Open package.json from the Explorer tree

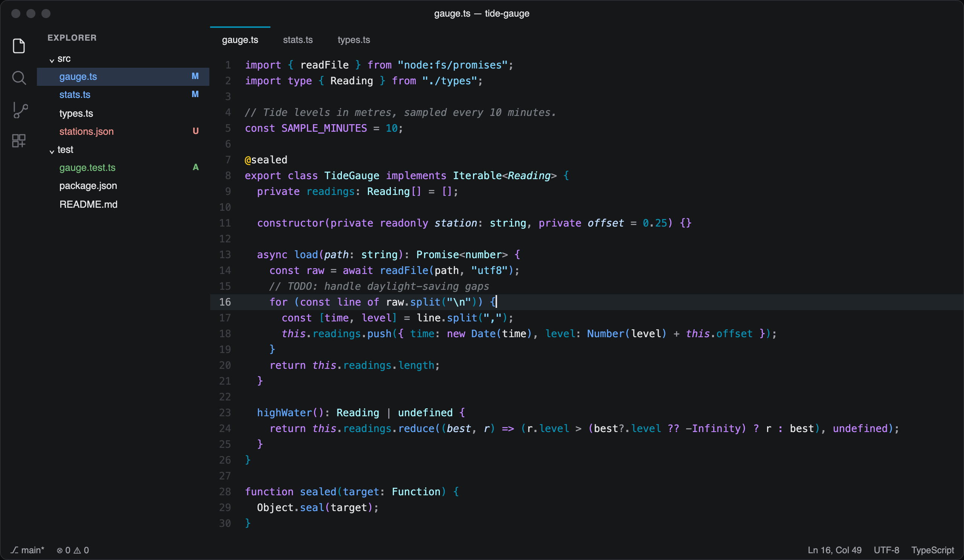click(x=123, y=186)
